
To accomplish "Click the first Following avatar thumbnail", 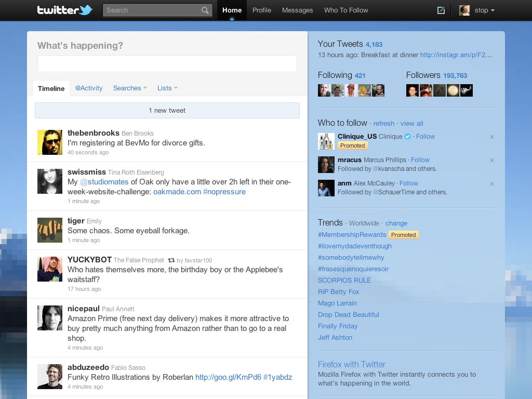I will click(324, 90).
